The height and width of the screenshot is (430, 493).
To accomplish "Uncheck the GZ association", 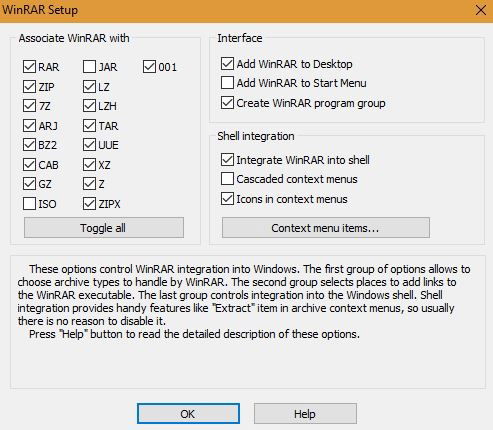I will pyautogui.click(x=29, y=184).
